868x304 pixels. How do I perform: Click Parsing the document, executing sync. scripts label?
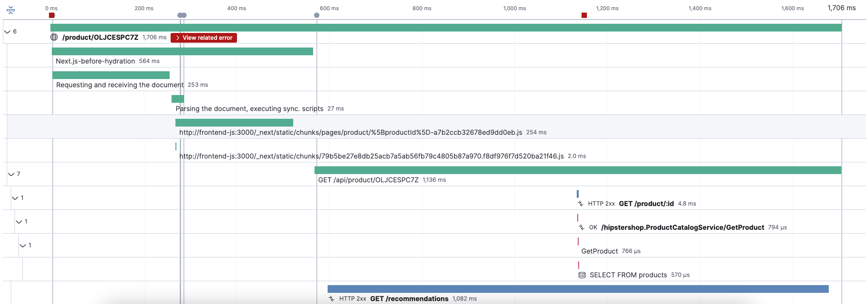click(x=250, y=109)
